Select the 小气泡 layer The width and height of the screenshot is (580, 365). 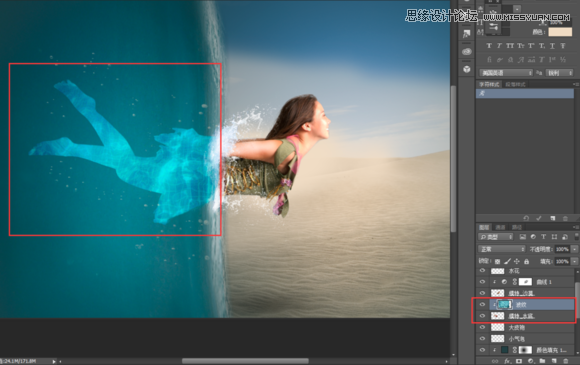pyautogui.click(x=526, y=339)
